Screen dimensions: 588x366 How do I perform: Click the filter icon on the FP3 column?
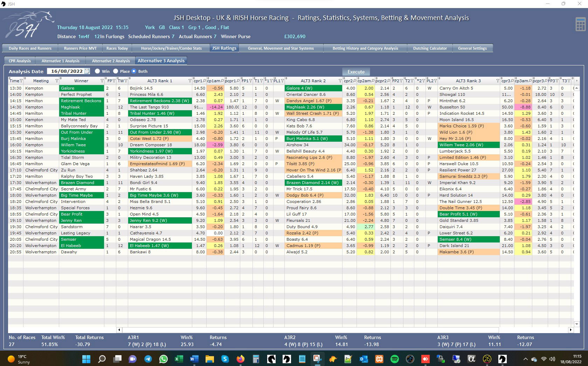pyautogui.click(x=557, y=81)
